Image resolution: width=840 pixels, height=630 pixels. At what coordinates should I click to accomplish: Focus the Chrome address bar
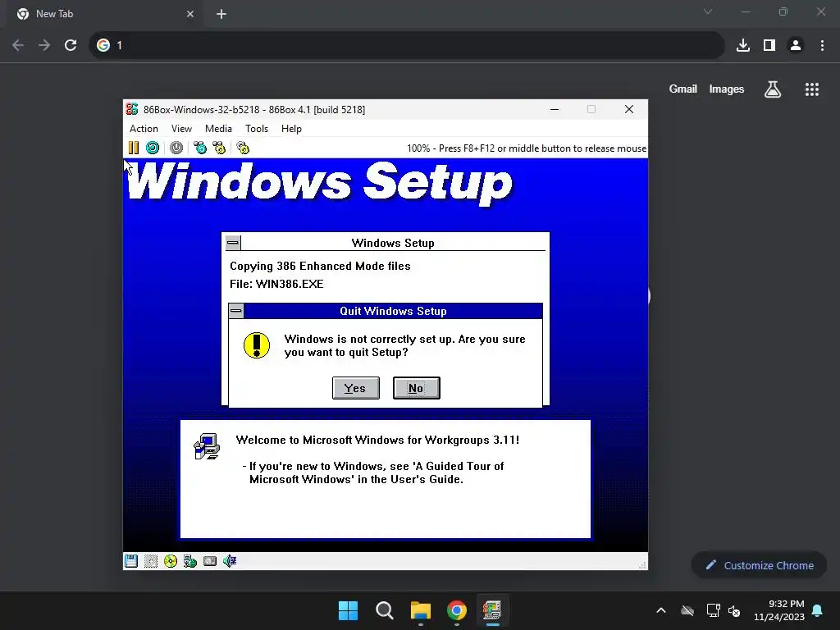click(x=407, y=45)
